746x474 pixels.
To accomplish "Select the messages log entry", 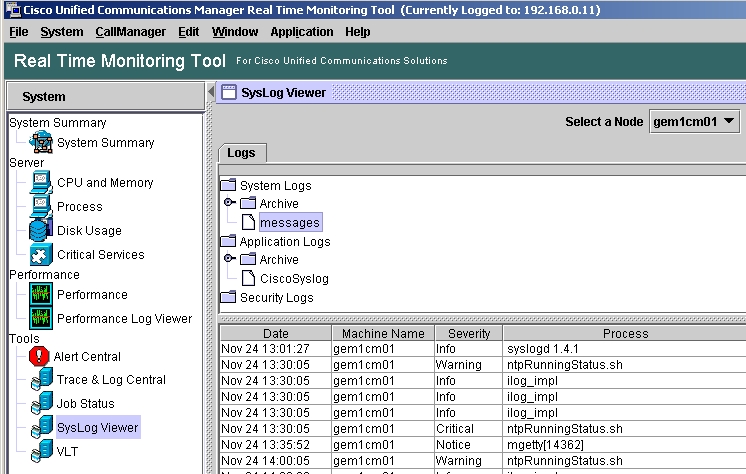I will (x=290, y=222).
